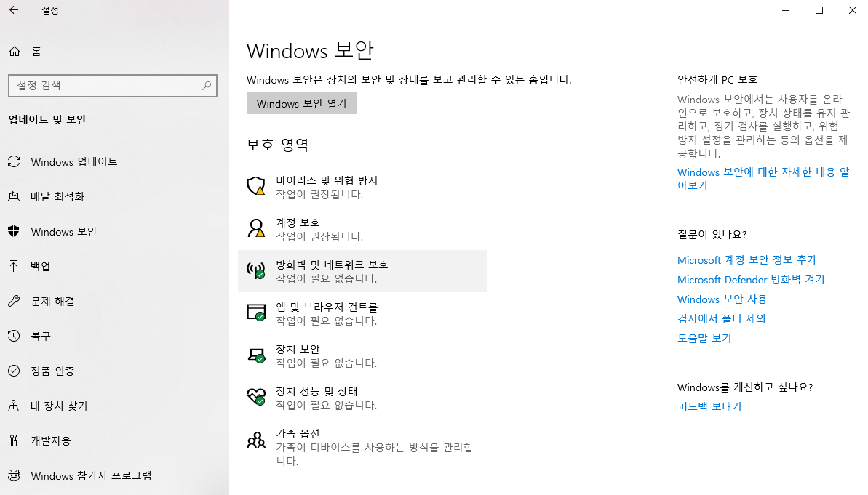The height and width of the screenshot is (495, 868).
Task: Open Microsoft 계정 보안 정보 추가 link
Action: click(746, 260)
